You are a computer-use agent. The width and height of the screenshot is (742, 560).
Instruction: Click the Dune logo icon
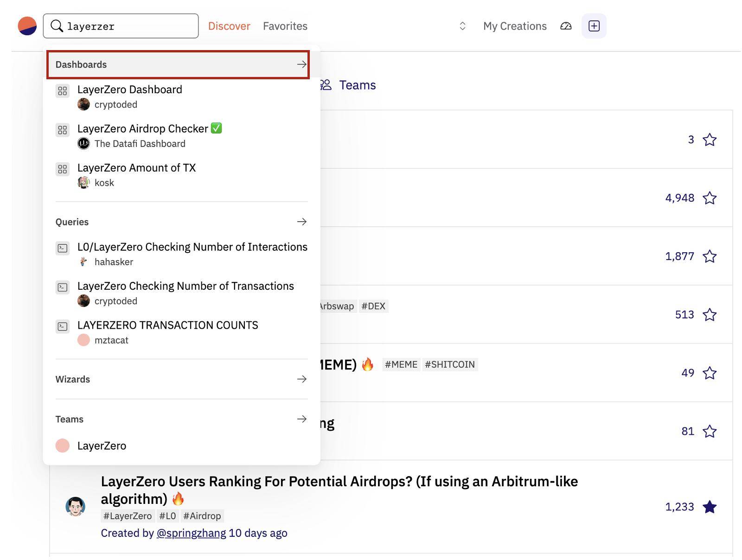point(27,26)
